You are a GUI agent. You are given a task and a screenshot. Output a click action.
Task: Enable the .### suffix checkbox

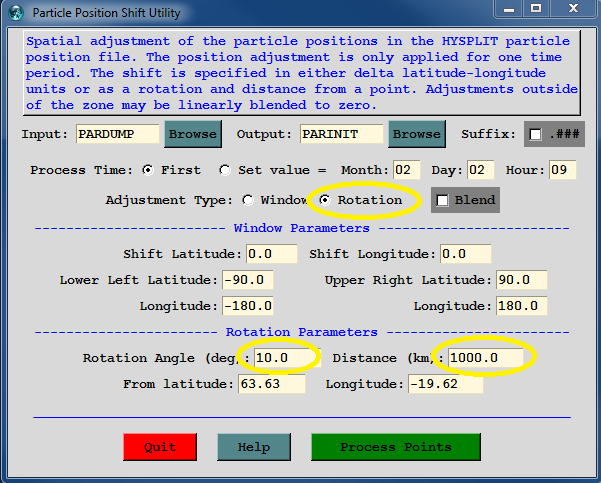[536, 135]
